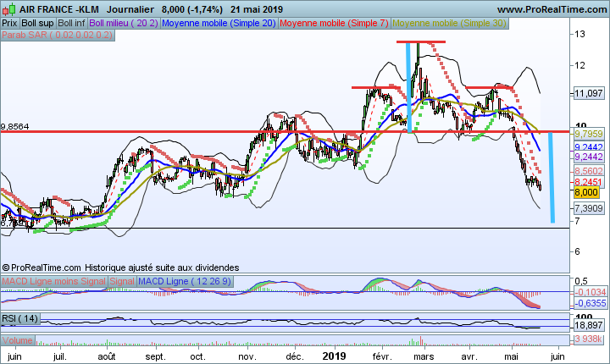Select the Volume panel label
Image resolution: width=610 pixels, height=364 pixels.
click(18, 340)
